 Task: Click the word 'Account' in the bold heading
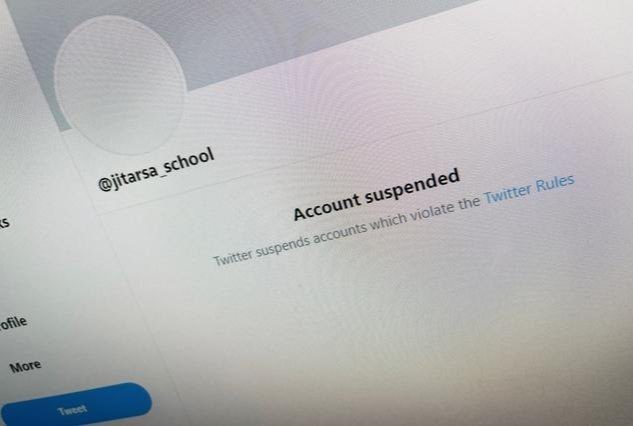pyautogui.click(x=326, y=206)
